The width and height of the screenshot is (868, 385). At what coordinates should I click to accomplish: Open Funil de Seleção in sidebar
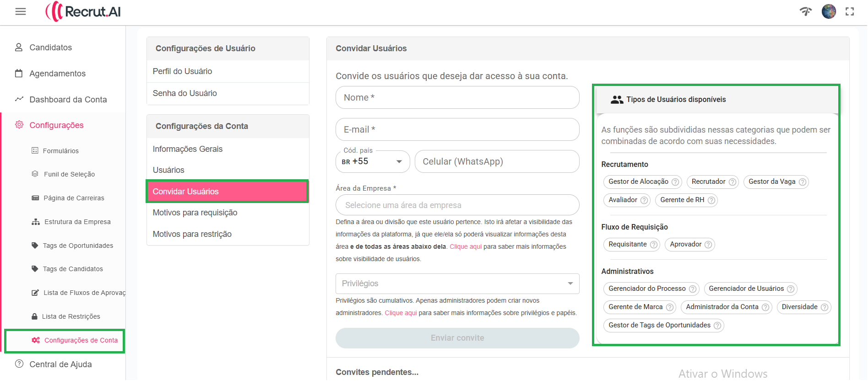click(x=69, y=174)
